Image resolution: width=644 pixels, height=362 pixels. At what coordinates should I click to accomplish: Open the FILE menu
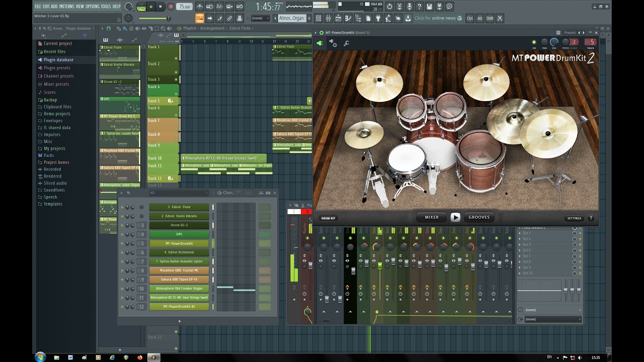38,7
